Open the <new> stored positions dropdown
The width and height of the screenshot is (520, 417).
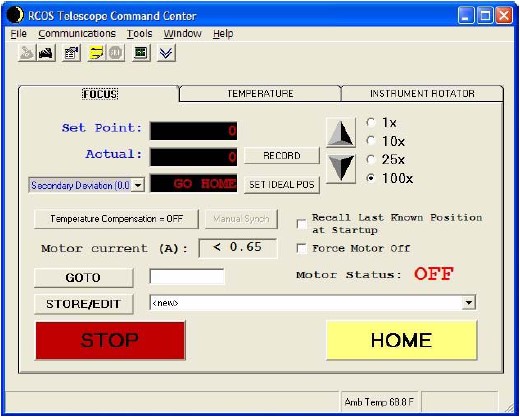tap(469, 303)
